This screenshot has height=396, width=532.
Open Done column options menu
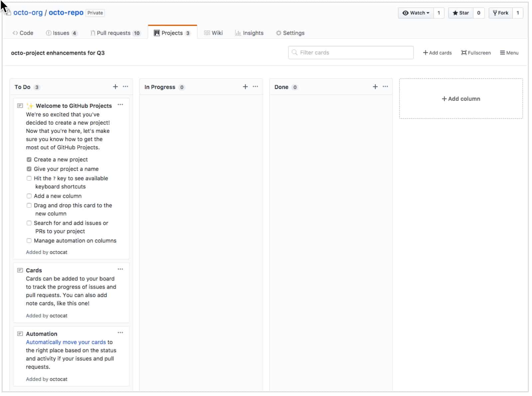385,86
